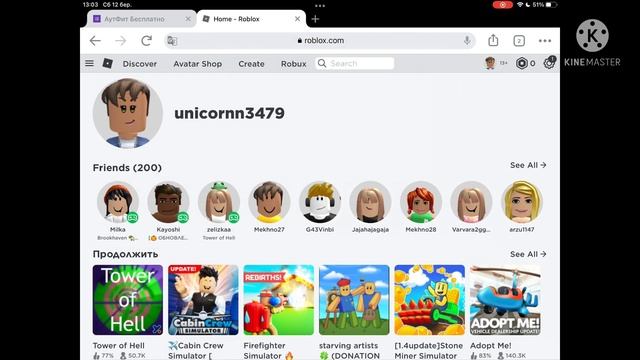Tap the microphone icon in the address bar
Screen dimensions: 640x360
[x=467, y=40]
